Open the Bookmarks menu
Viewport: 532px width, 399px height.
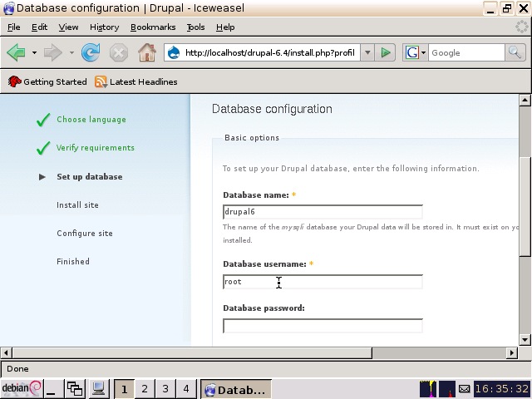[x=153, y=27]
